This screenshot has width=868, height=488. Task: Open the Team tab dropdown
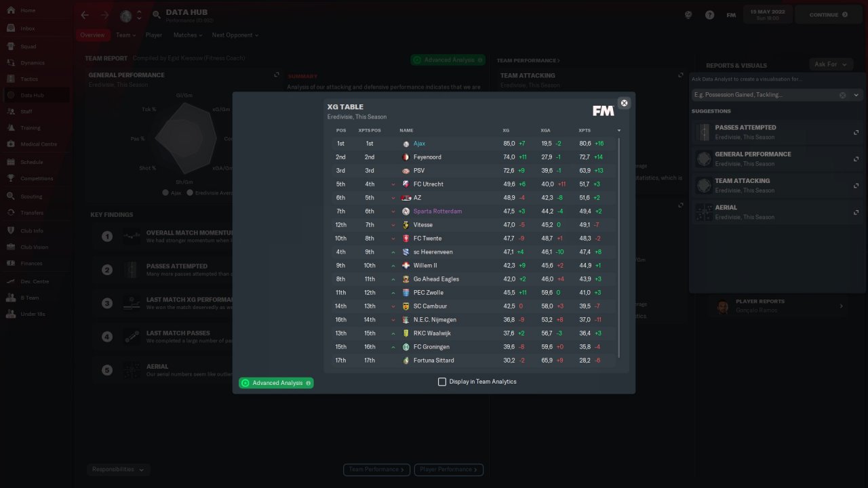pyautogui.click(x=125, y=35)
